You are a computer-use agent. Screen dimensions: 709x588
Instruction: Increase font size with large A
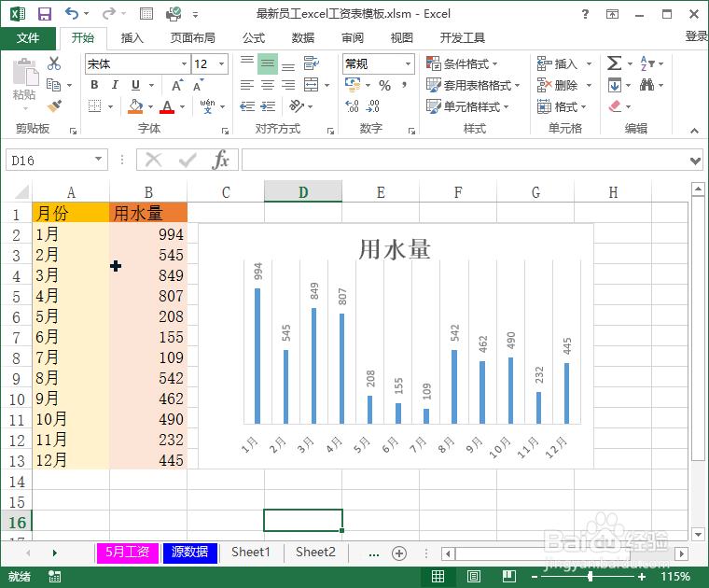(x=177, y=85)
